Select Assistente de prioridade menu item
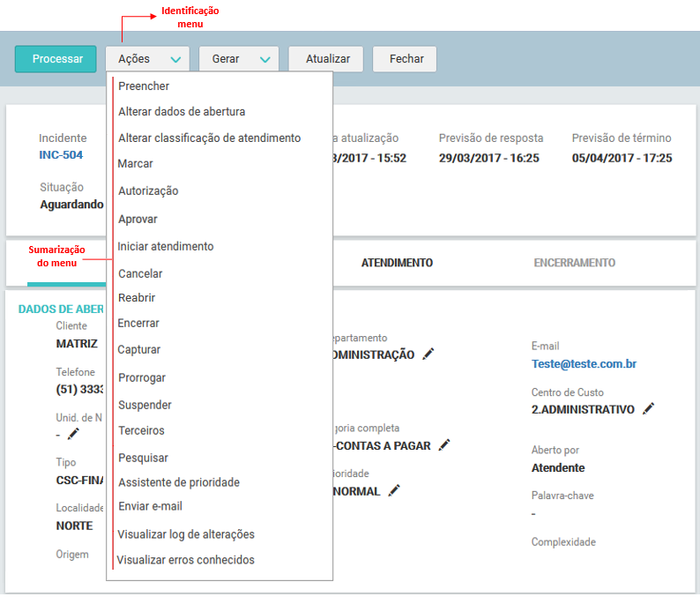Image resolution: width=700 pixels, height=597 pixels. [x=179, y=482]
